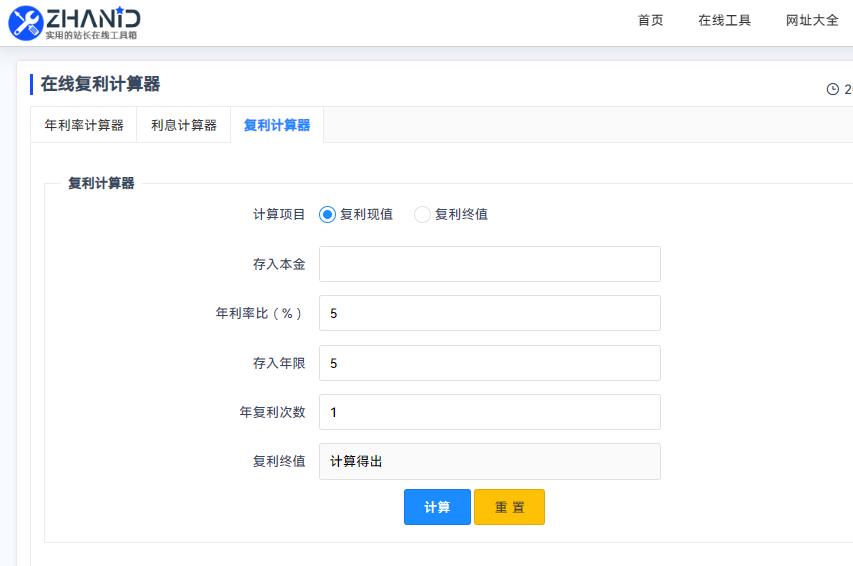Click the 在线复利计算器 page title
The height and width of the screenshot is (566, 853).
(101, 84)
